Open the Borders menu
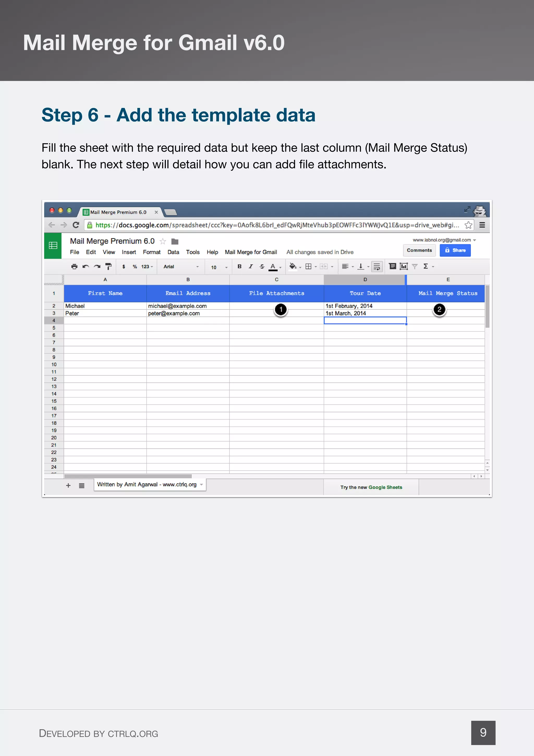Viewport: 534px width, 756px height. 311,266
